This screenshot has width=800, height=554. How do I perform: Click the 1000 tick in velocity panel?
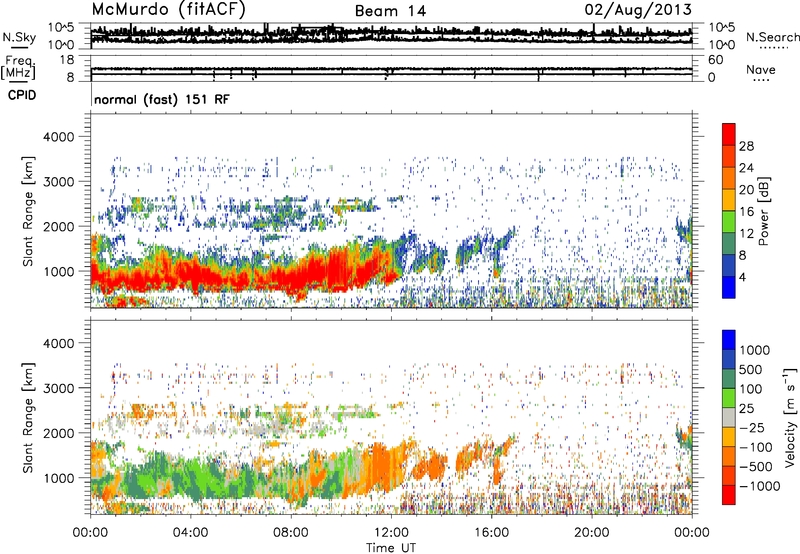tap(58, 478)
